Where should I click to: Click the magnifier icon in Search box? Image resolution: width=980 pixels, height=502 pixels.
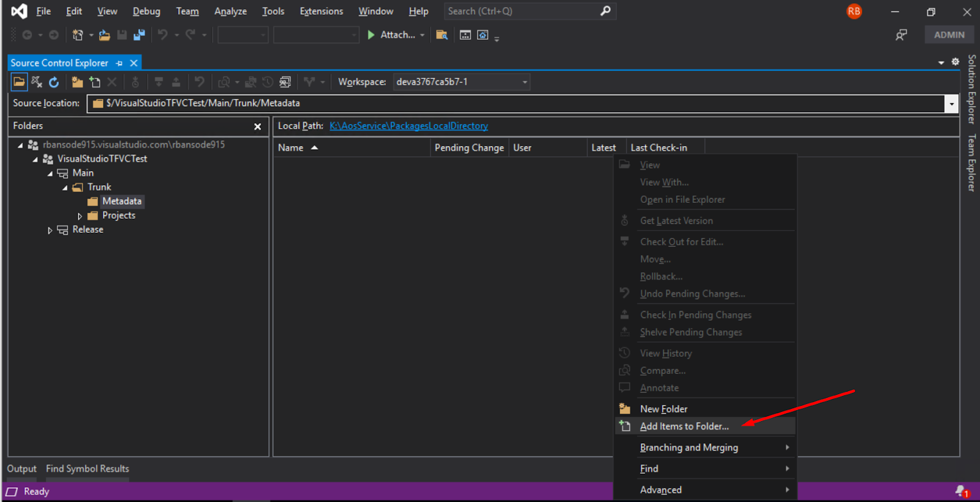point(605,11)
